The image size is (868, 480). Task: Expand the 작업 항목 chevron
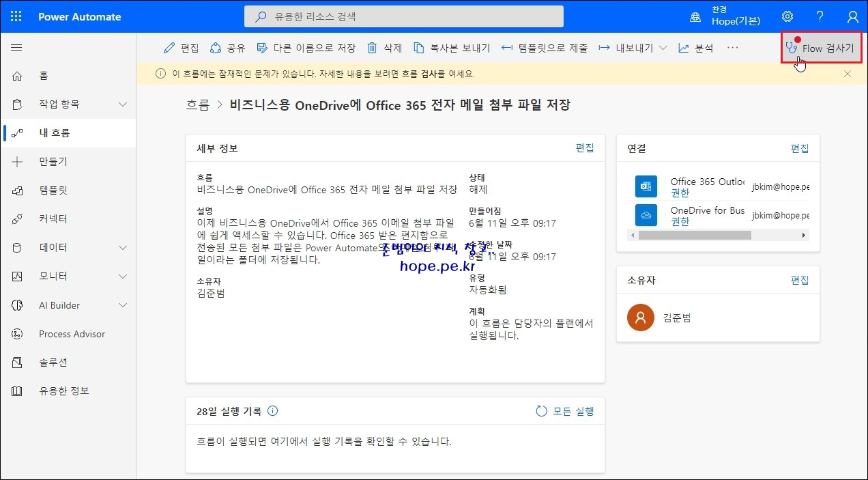click(x=123, y=104)
